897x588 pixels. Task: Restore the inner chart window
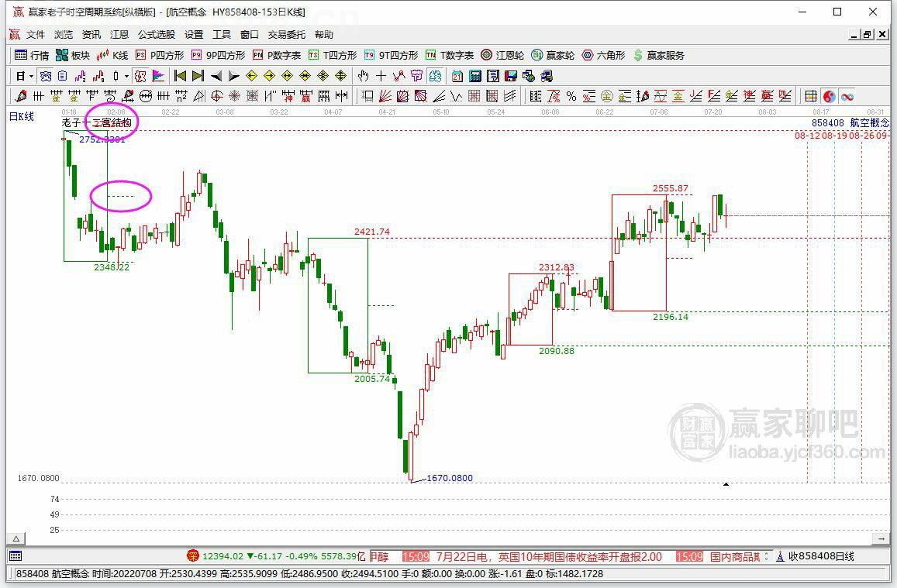(x=868, y=34)
